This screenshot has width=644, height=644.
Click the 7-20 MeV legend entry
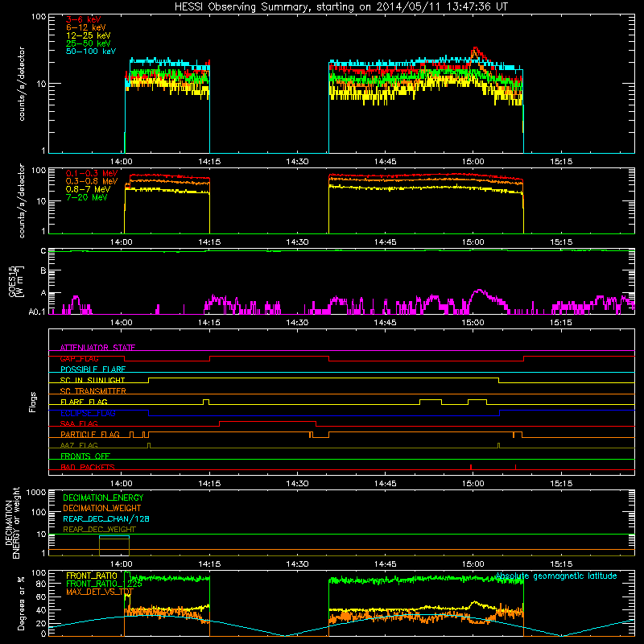(87, 197)
